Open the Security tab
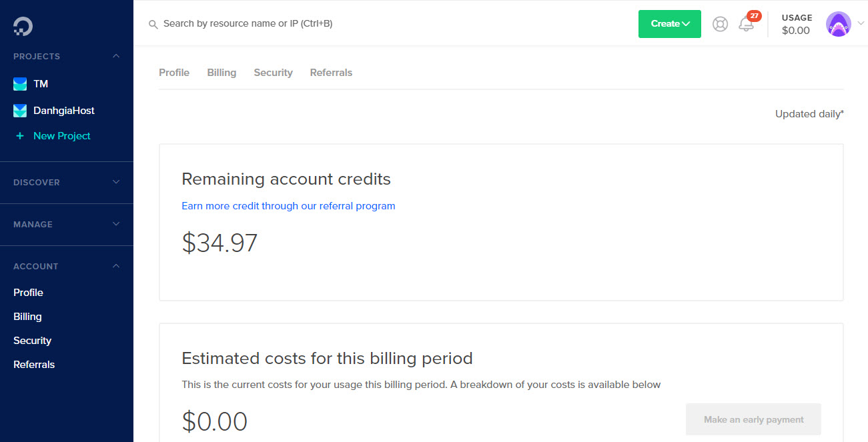The image size is (868, 442). coord(273,73)
